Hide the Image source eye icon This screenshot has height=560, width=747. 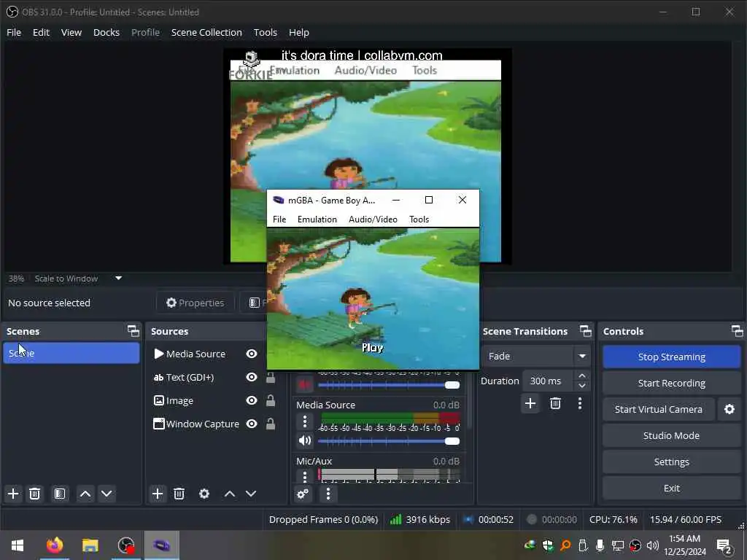pos(252,400)
